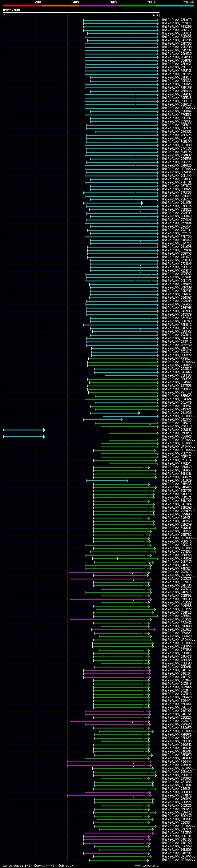This screenshot has width=197, height=868.
Task: Click the orange ~40% identity legend segment
Action: pos(60,6)
